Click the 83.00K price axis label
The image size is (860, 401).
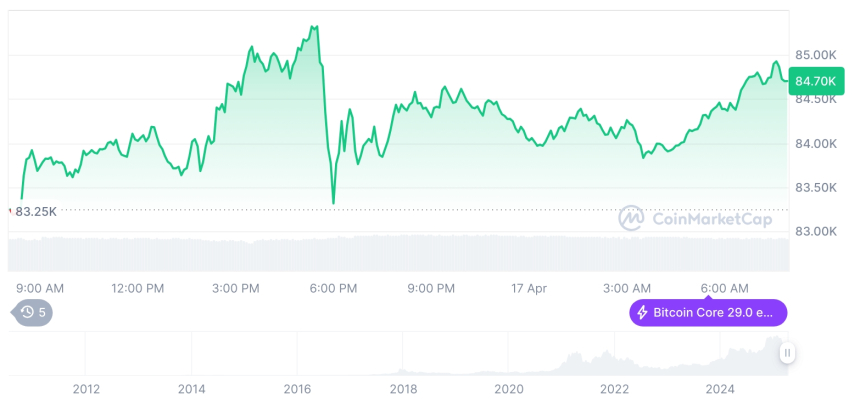[x=815, y=231]
